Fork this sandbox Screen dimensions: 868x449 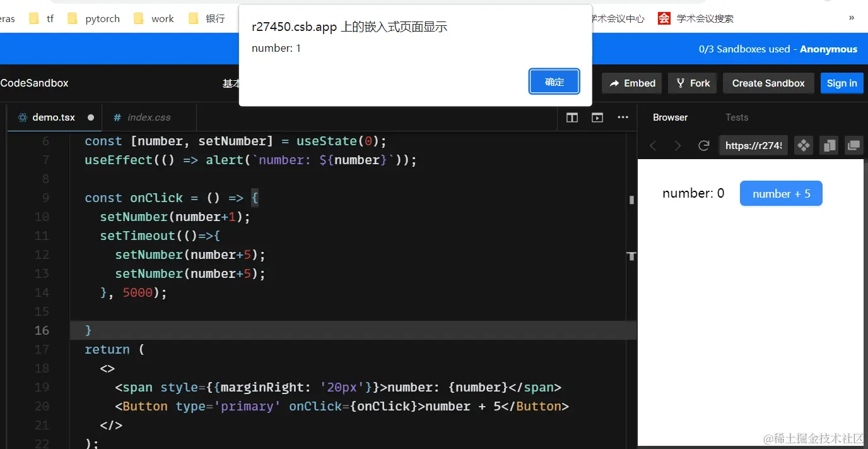(x=693, y=83)
